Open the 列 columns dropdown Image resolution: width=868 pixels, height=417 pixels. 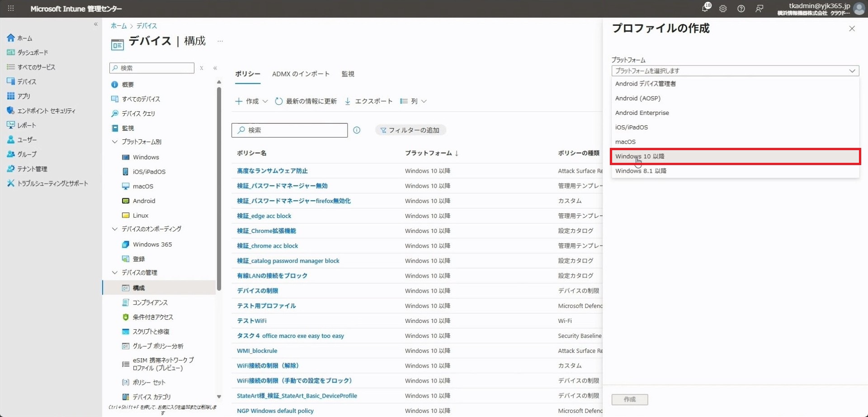[414, 101]
